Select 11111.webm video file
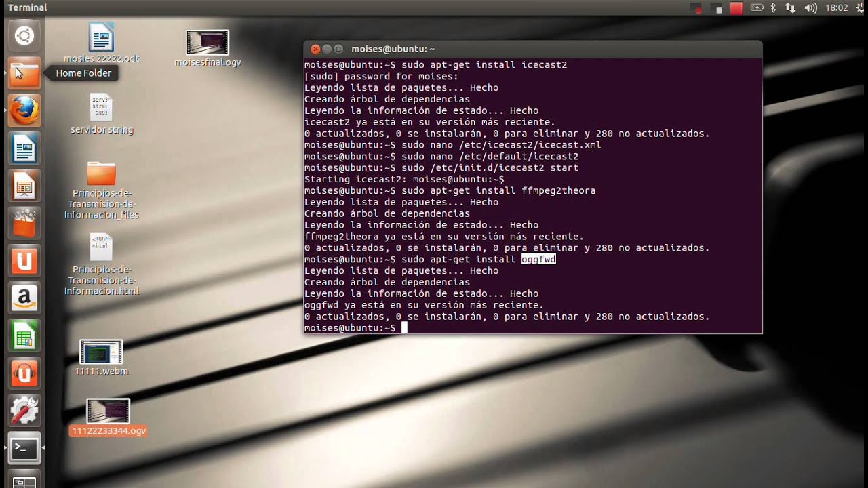Screen dimensions: 868x488 [102, 358]
